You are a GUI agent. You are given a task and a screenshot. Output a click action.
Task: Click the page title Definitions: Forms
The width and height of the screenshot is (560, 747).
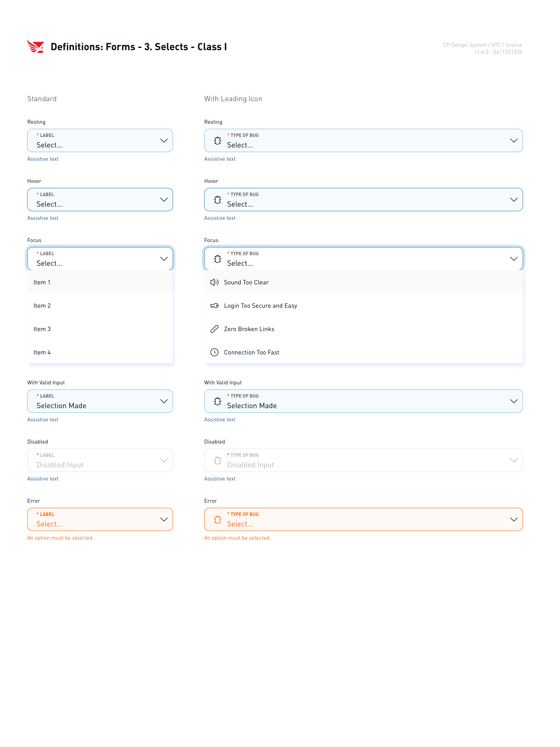[x=139, y=47]
